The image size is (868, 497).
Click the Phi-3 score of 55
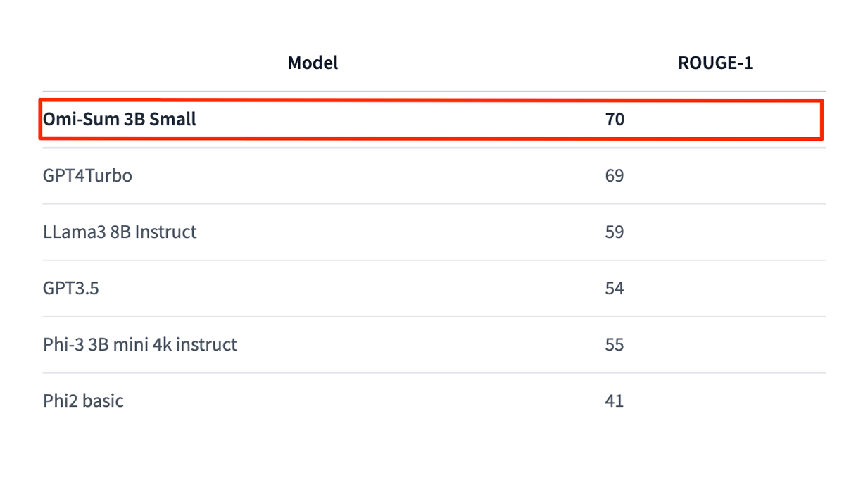615,344
